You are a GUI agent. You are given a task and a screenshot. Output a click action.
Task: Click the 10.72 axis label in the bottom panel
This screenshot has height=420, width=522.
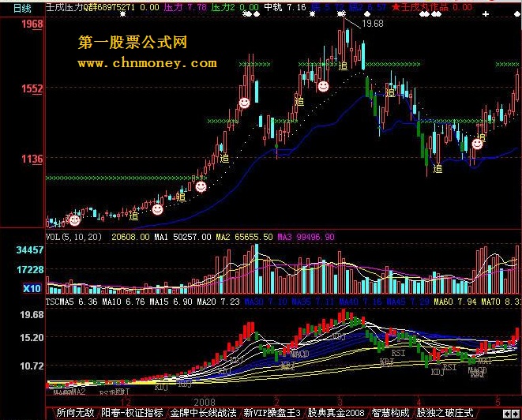tap(32, 366)
